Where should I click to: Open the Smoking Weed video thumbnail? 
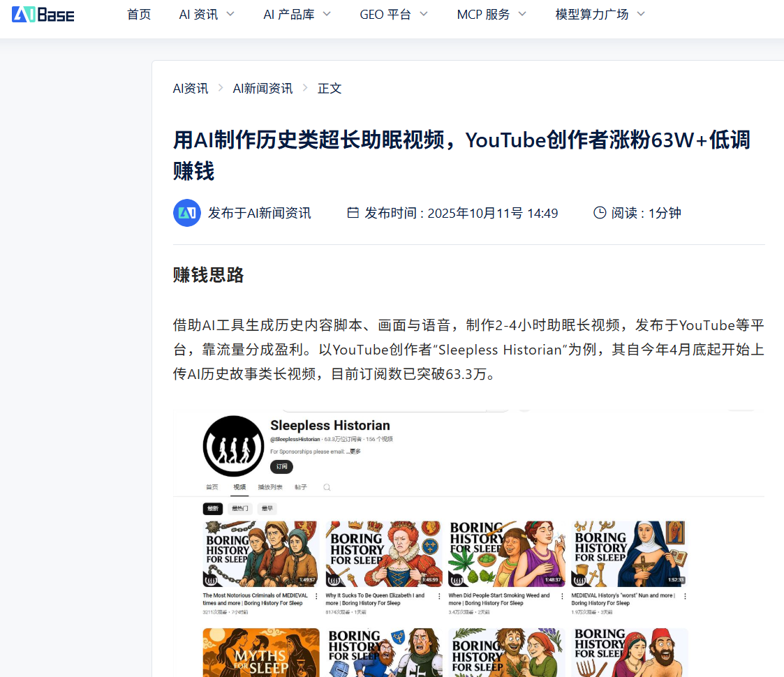[507, 554]
